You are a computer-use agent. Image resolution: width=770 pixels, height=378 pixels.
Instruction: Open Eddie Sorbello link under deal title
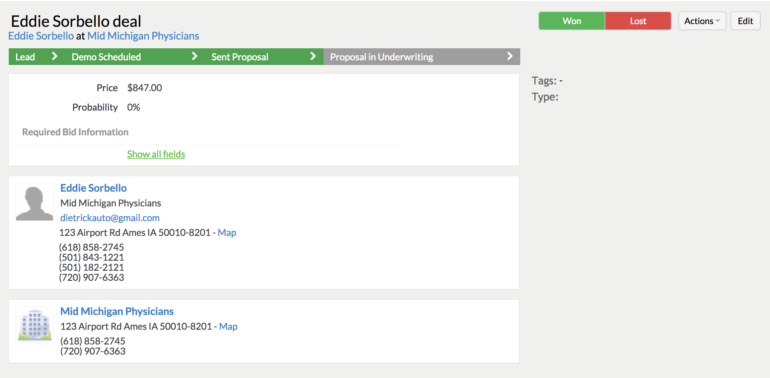coord(41,36)
